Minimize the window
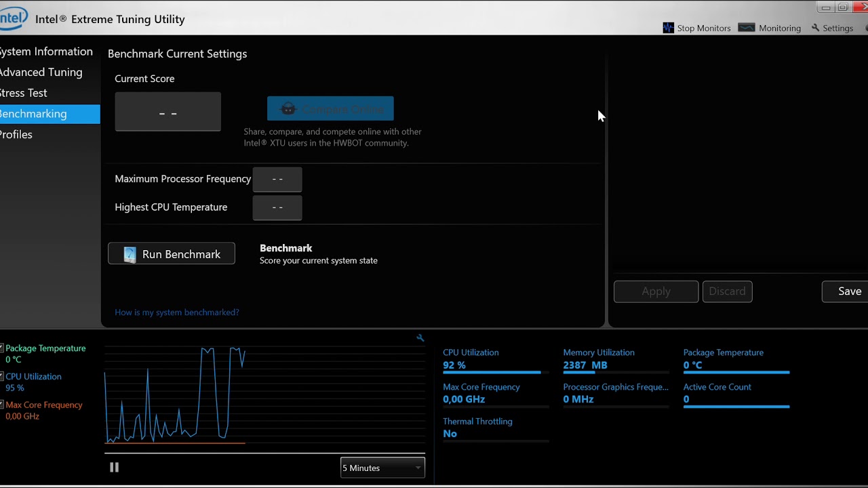Screen dimensions: 868x488 [x=826, y=7]
